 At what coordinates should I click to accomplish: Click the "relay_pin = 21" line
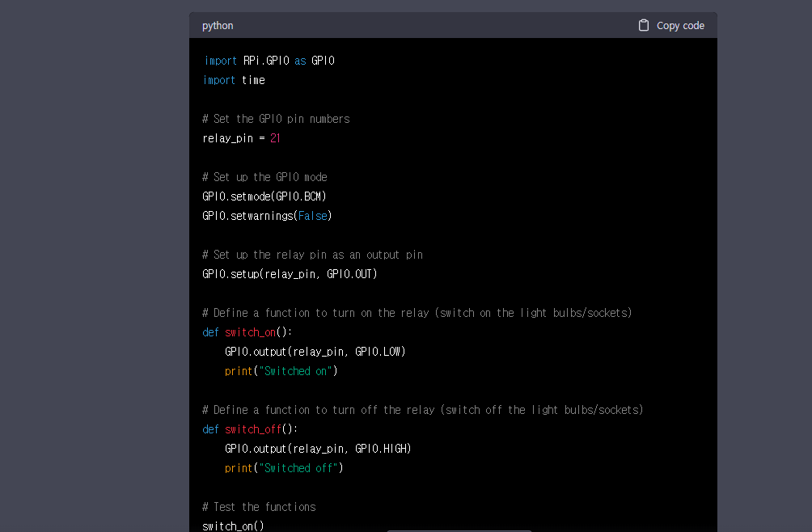click(x=241, y=138)
